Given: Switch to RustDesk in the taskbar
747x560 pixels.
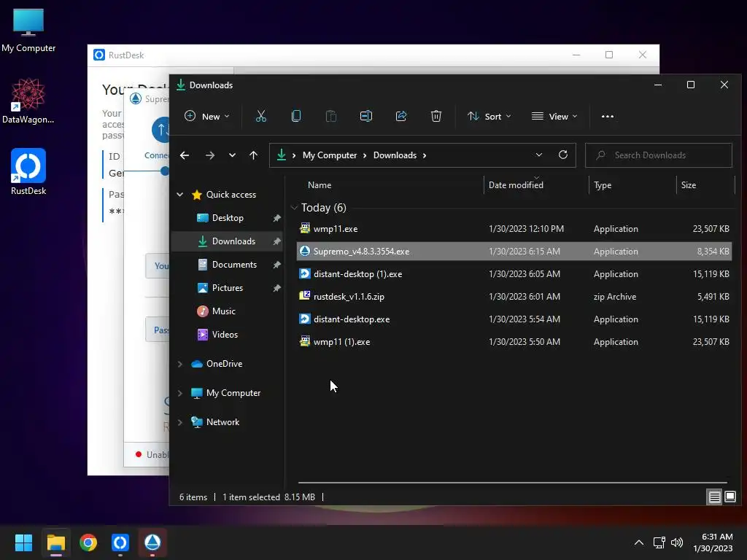Looking at the screenshot, I should pos(120,542).
